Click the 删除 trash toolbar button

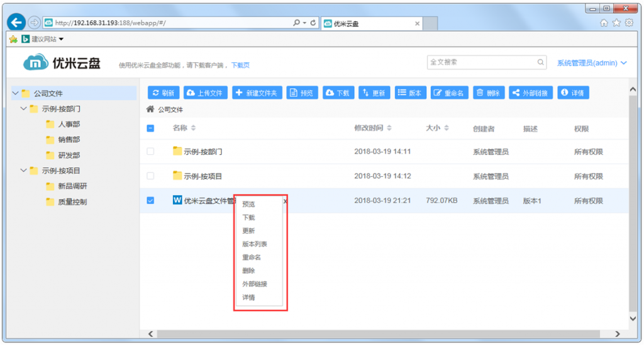pyautogui.click(x=488, y=93)
